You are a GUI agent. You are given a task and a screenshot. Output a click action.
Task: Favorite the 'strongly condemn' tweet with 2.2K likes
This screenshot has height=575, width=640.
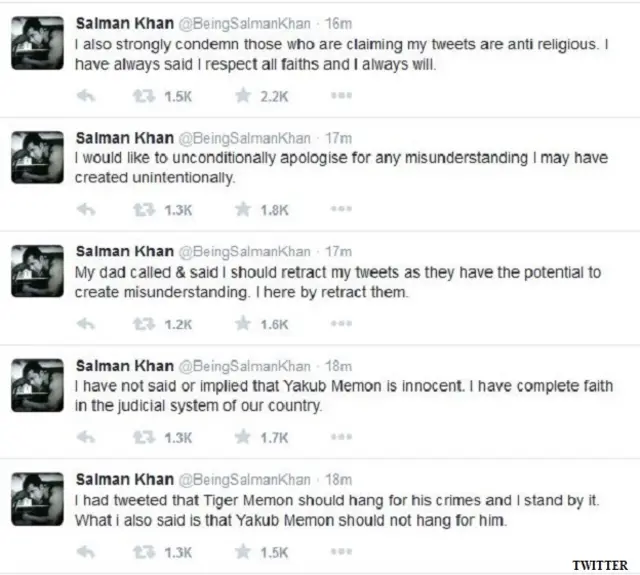(x=241, y=95)
